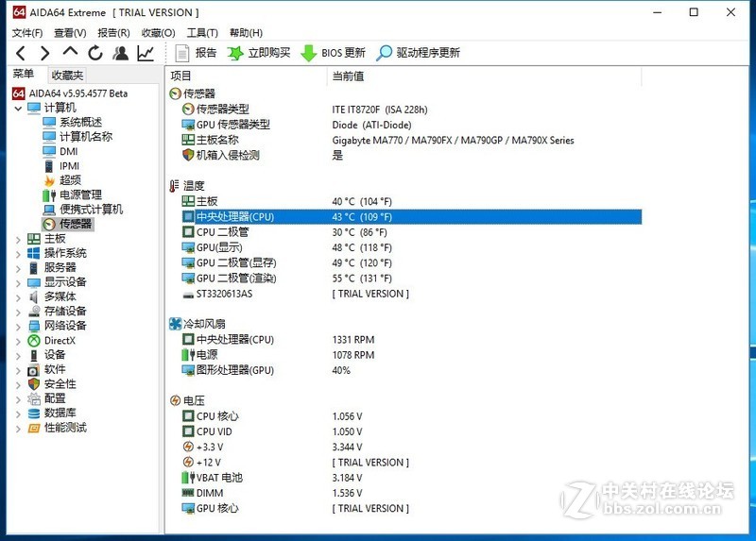Click the up-level arrow toolbar icon
Image resolution: width=756 pixels, height=541 pixels.
pos(70,51)
